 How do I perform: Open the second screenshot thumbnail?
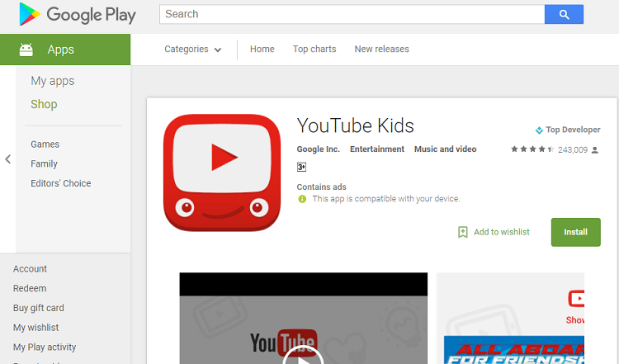pos(510,319)
